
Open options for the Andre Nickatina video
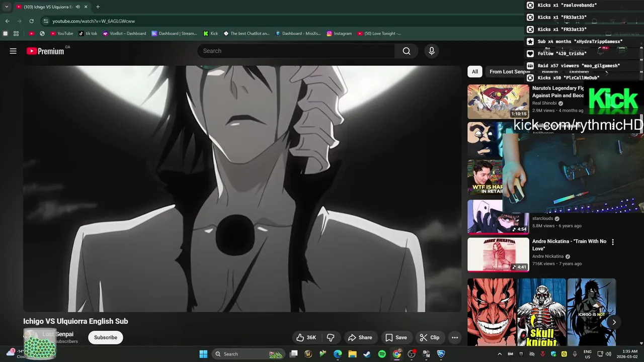pyautogui.click(x=612, y=242)
